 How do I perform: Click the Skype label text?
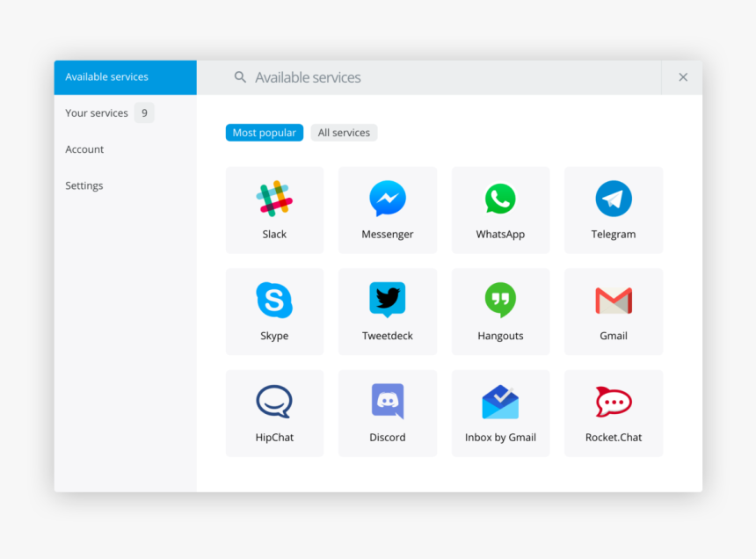point(274,337)
